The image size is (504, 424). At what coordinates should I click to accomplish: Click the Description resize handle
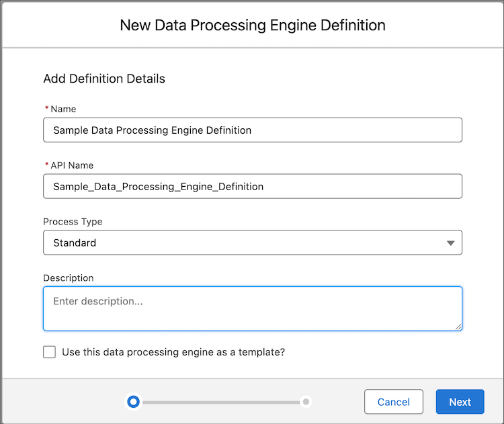click(458, 327)
